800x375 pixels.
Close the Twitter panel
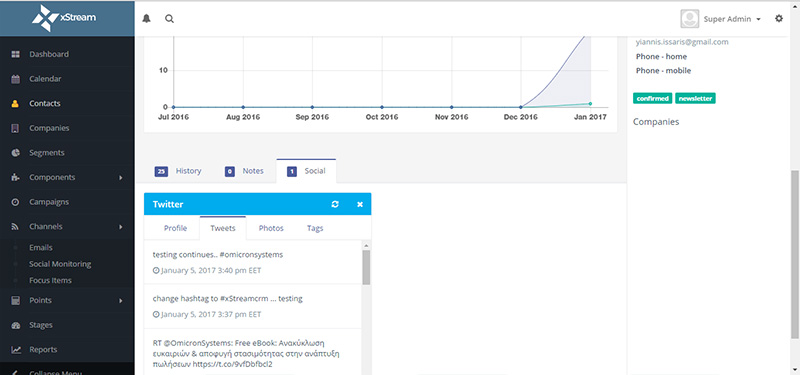pos(360,204)
